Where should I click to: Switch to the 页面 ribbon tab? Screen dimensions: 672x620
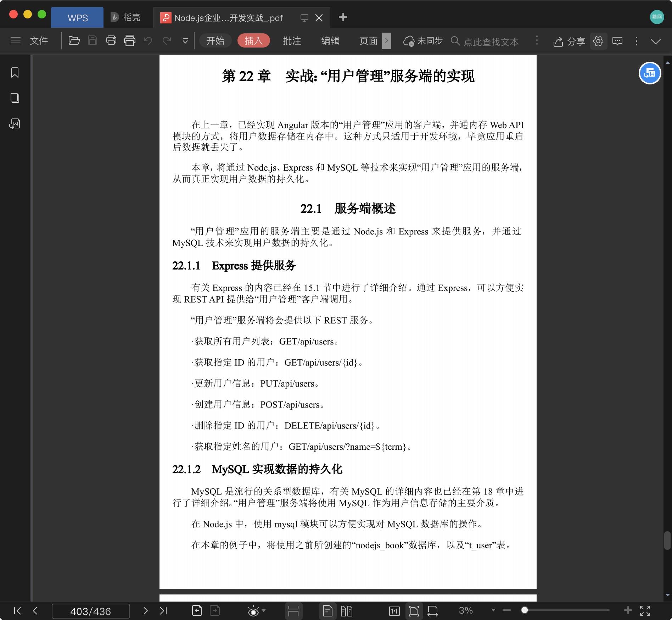(x=369, y=41)
